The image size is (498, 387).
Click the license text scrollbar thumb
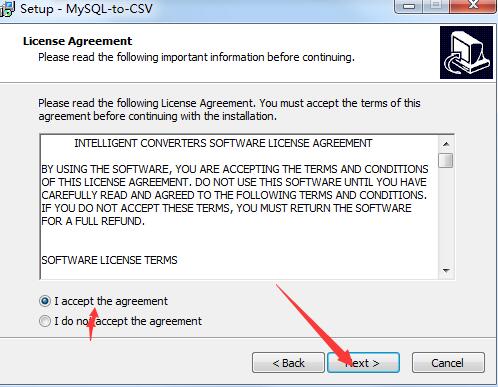click(x=446, y=160)
